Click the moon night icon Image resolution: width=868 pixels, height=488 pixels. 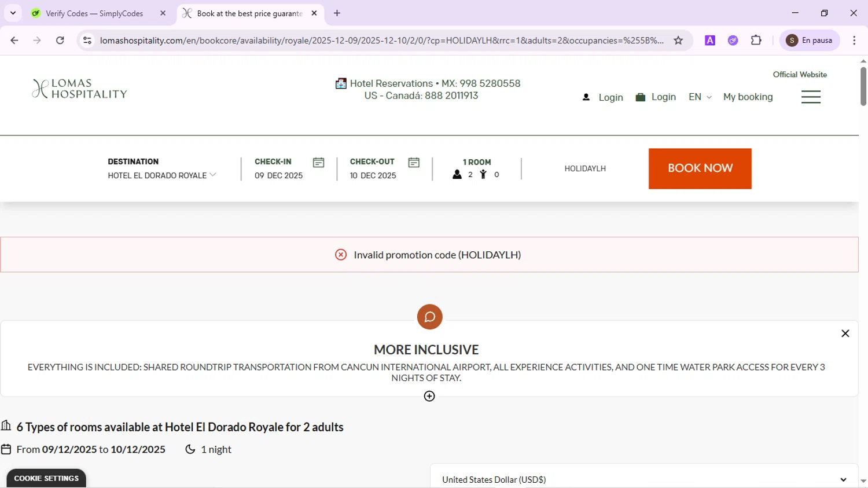[x=190, y=449]
